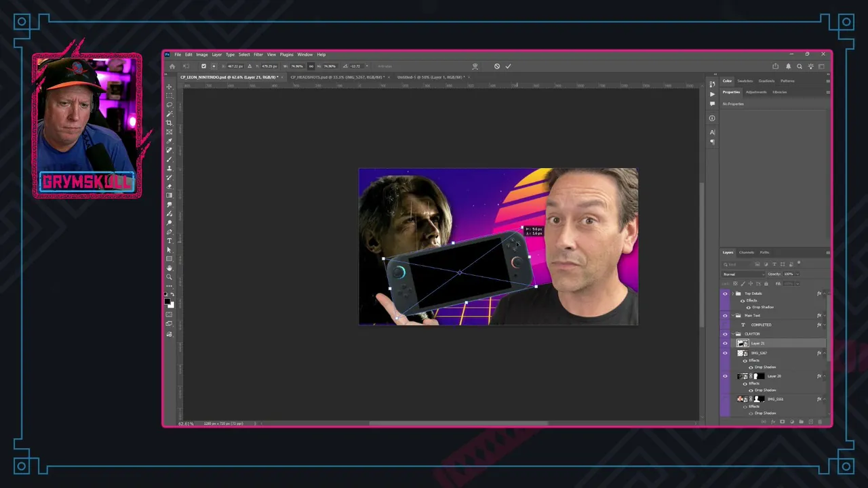Open the notifications bell icon

click(789, 66)
